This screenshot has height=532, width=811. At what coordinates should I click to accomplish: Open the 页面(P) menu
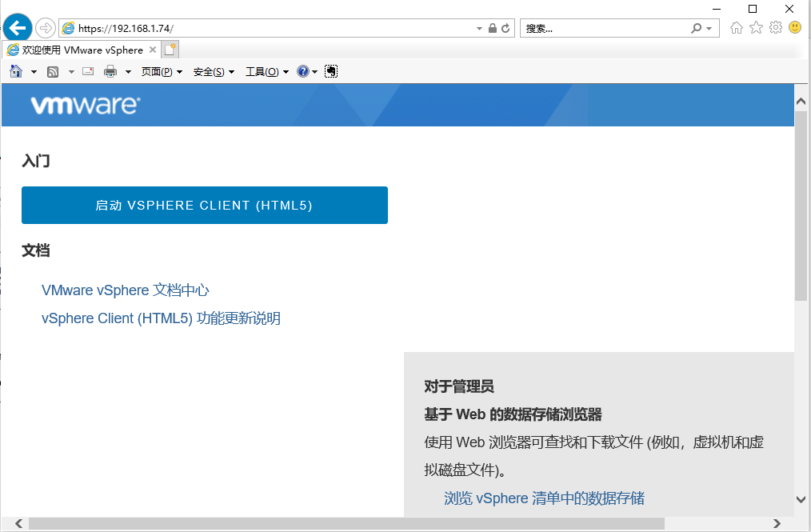point(162,72)
